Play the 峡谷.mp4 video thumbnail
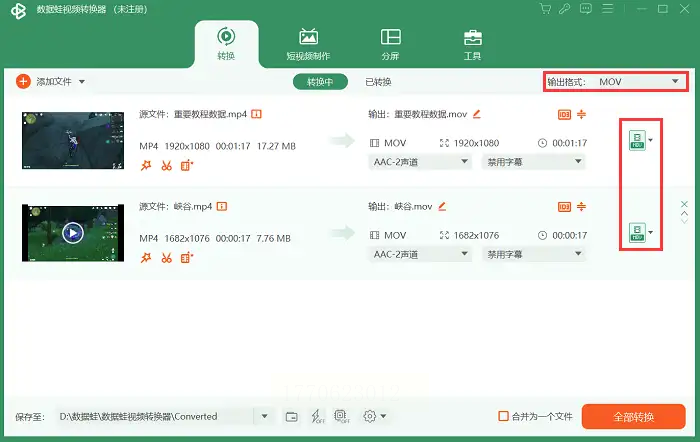The image size is (700, 442). click(71, 233)
